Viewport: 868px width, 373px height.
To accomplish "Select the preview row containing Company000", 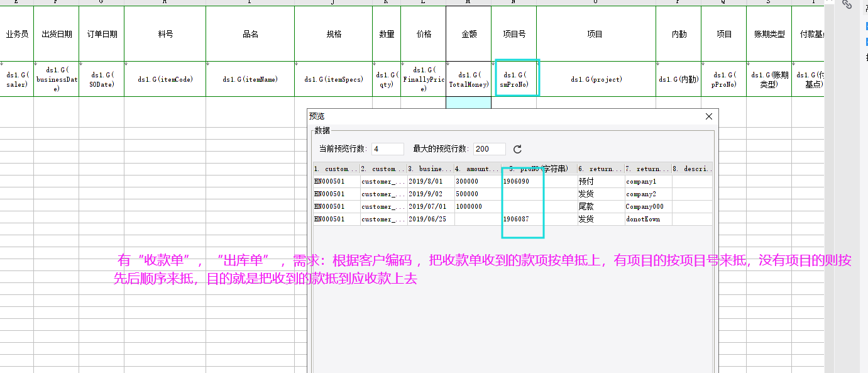I will (512, 206).
